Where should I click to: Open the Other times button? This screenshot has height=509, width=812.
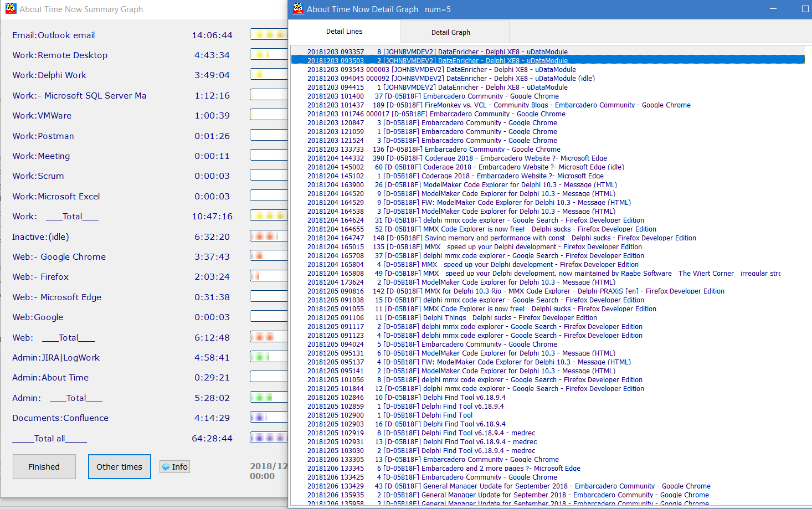click(x=119, y=467)
